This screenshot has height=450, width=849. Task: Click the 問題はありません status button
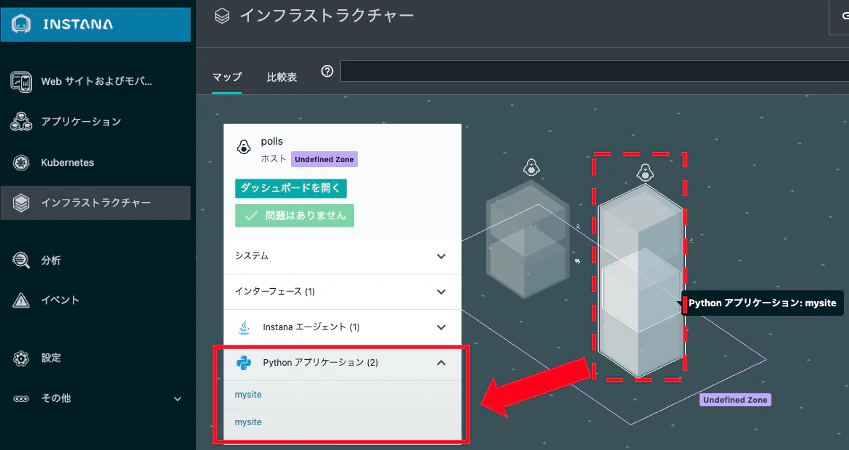[295, 216]
